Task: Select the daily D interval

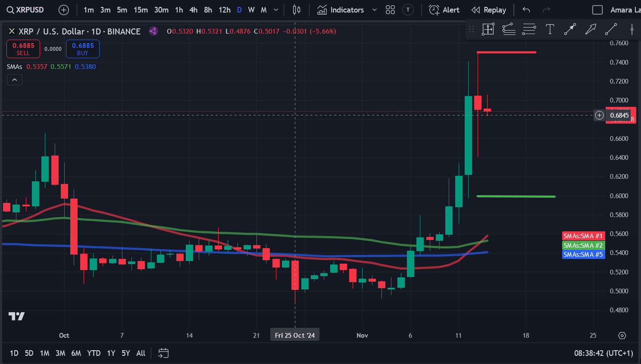Action: pyautogui.click(x=239, y=9)
